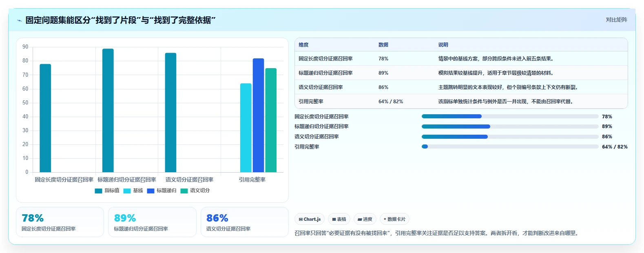Click the 数据 table column header
This screenshot has height=253, width=644.
click(383, 45)
